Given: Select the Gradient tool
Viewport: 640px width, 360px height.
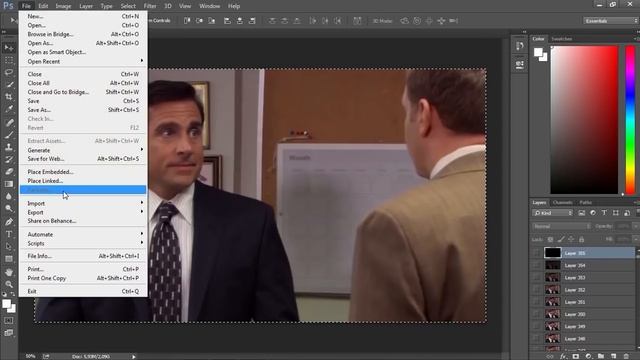Looking at the screenshot, I should point(9,184).
